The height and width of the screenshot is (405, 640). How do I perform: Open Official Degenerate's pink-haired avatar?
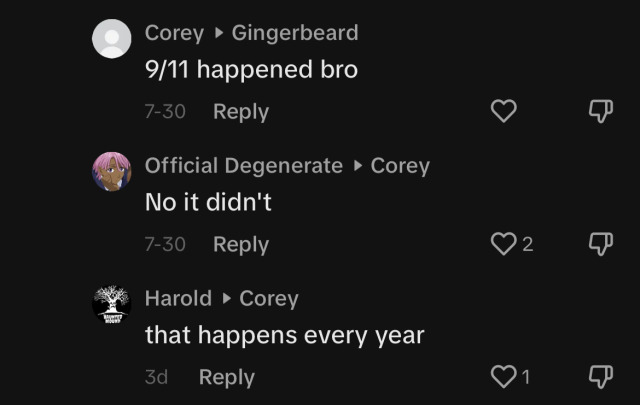click(x=112, y=172)
